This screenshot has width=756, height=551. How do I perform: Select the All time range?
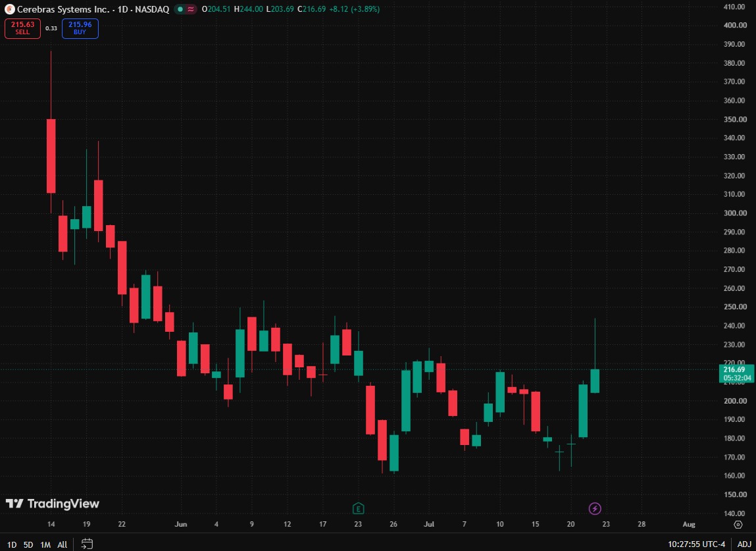[x=63, y=544]
